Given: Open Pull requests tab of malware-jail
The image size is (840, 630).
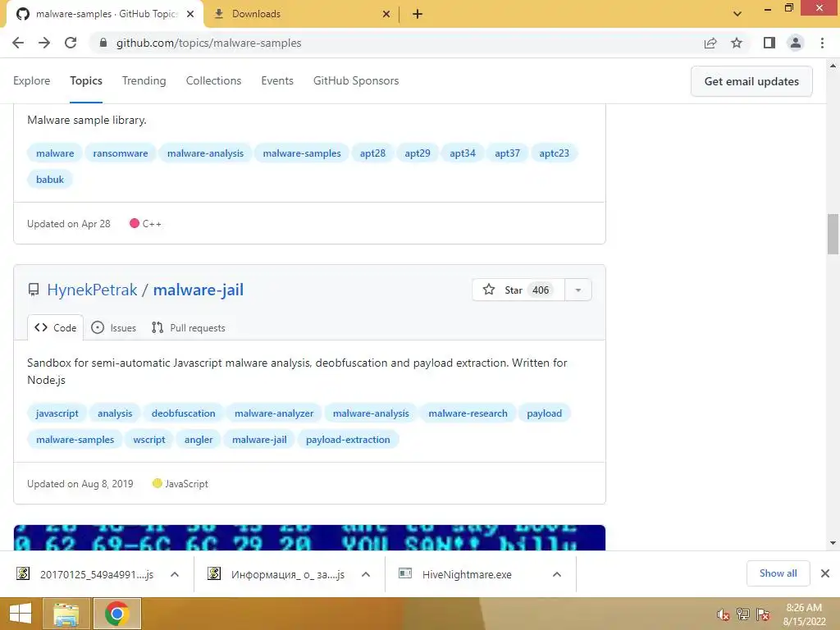Looking at the screenshot, I should tap(188, 328).
